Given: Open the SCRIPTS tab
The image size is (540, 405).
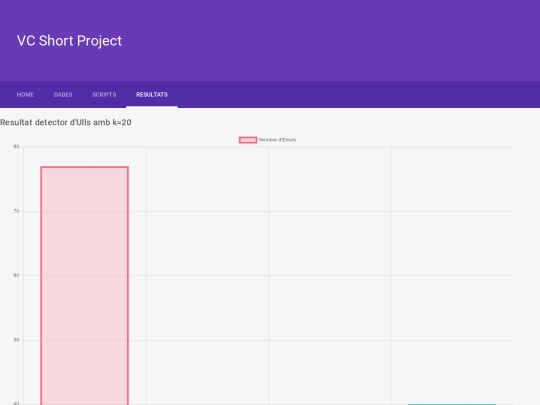Looking at the screenshot, I should pos(104,94).
